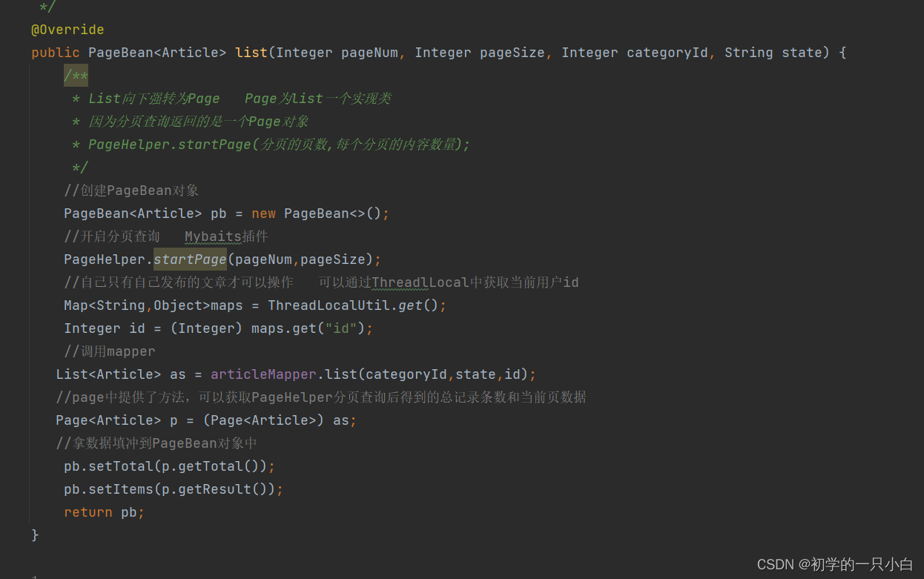Click the @Override annotation
Image resolution: width=924 pixels, height=579 pixels.
(67, 30)
